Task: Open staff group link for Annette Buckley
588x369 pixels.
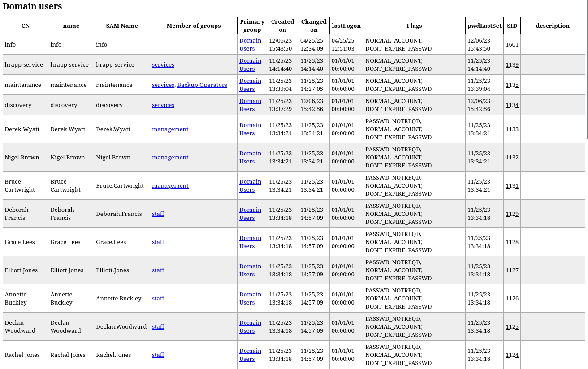Action: [158, 298]
